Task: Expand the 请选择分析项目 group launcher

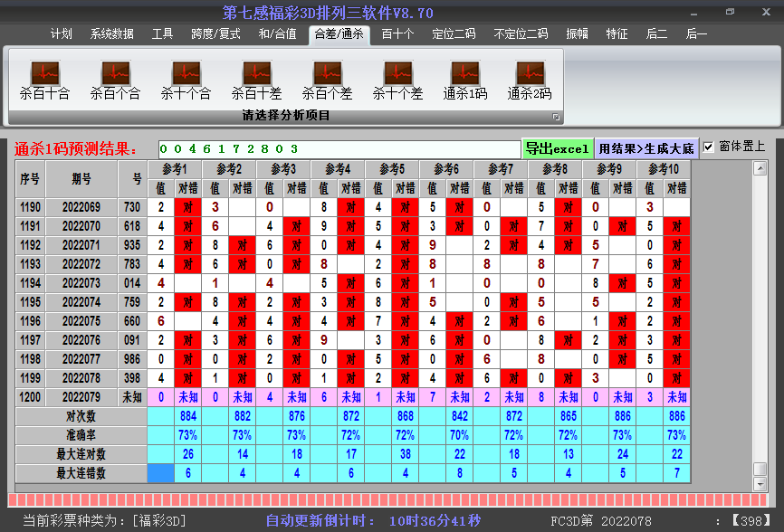Action: [556, 117]
